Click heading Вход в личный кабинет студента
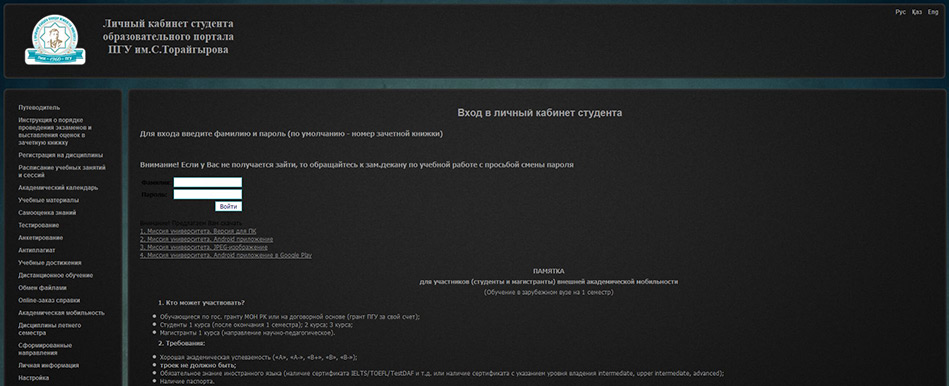The image size is (949, 386). [539, 113]
